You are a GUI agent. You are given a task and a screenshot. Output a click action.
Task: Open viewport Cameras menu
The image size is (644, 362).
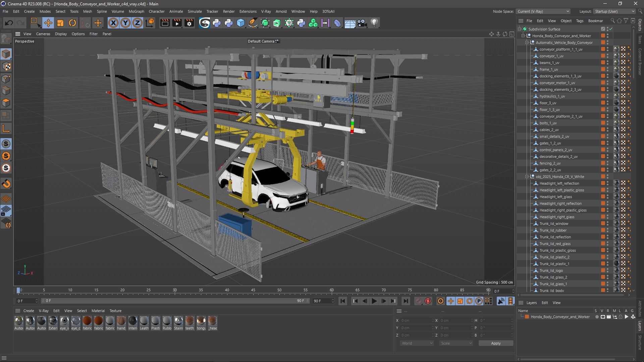pos(43,34)
